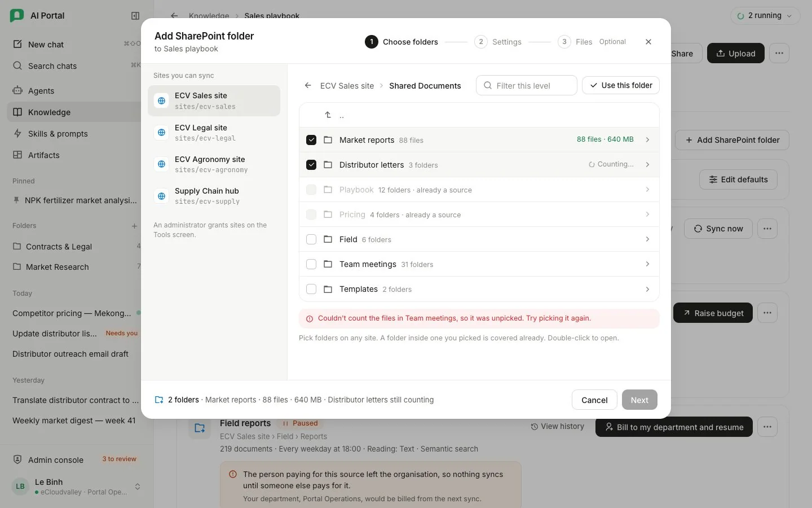Expand Field folder chevron
Viewport: 812px width, 508px height.
[647, 239]
